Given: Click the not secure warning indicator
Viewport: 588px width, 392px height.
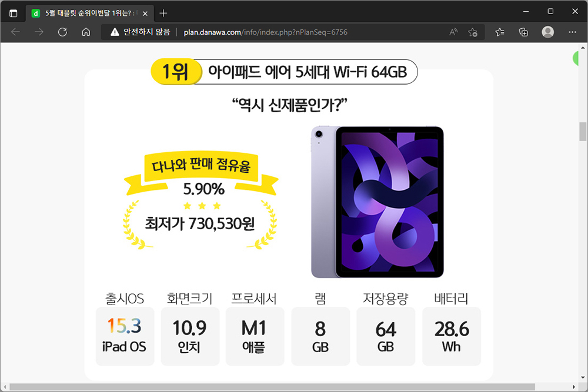Looking at the screenshot, I should [141, 32].
